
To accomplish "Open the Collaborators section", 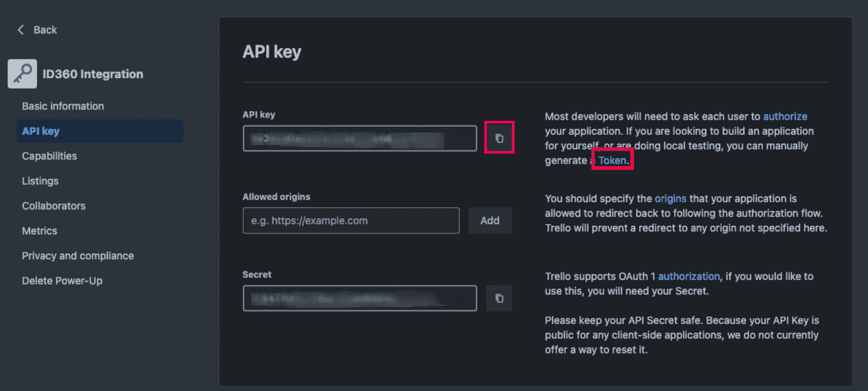I will tap(54, 206).
